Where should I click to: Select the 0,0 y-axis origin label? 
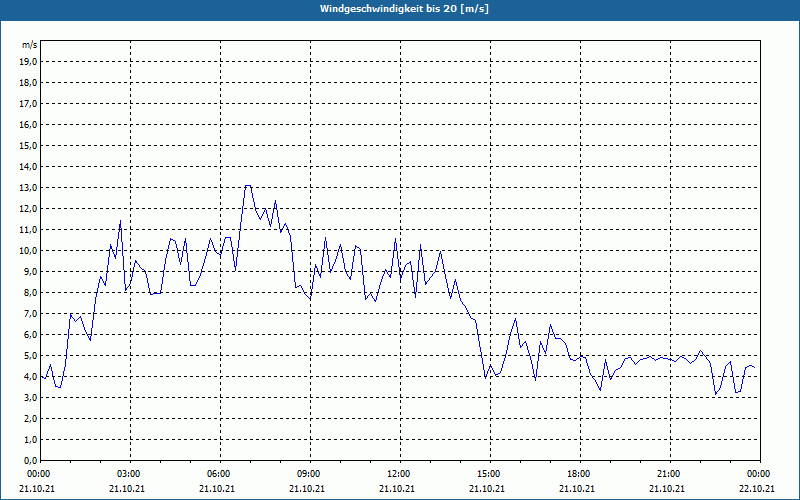[31, 460]
